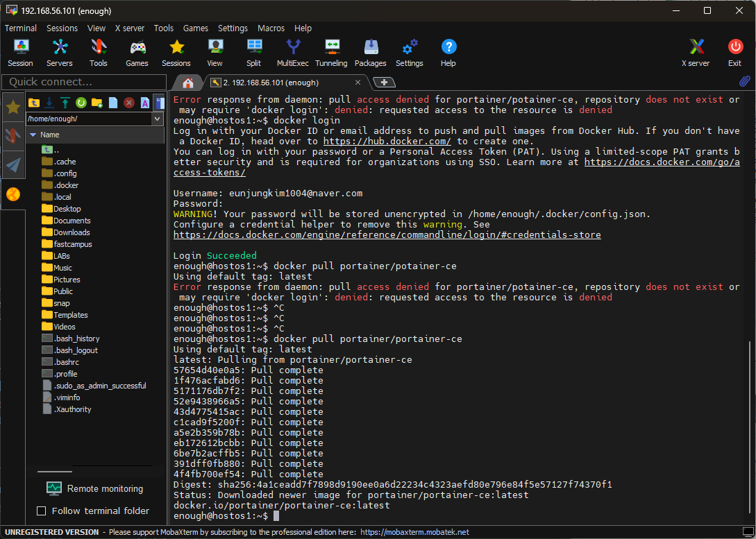Click the red Exit power icon
Viewport: 756px width, 539px height.
pyautogui.click(x=734, y=53)
